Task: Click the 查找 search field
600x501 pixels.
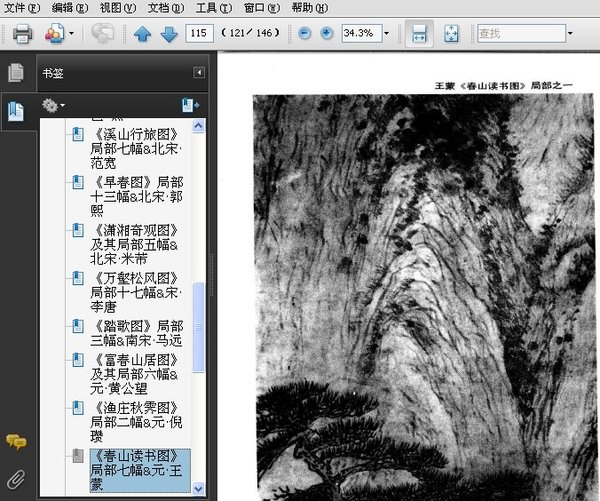Action: pos(521,33)
